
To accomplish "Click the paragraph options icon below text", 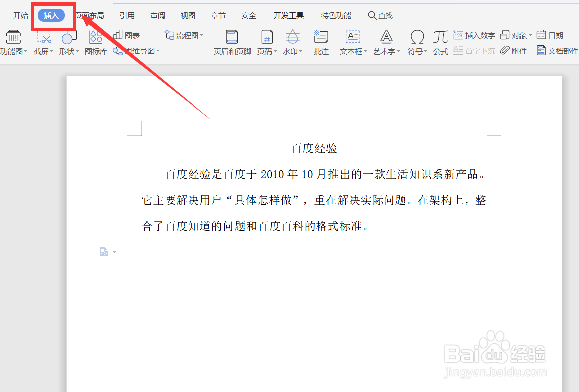I will coord(105,252).
